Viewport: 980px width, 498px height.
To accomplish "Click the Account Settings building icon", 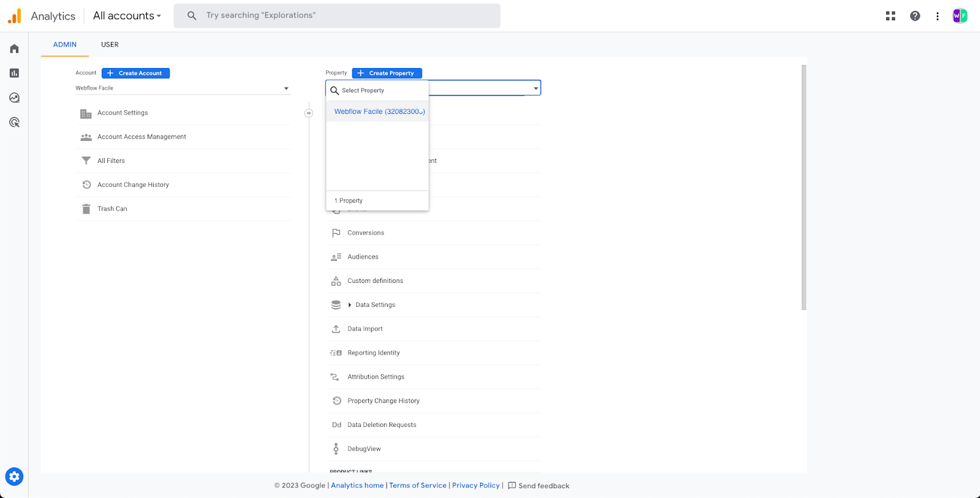I will pos(86,113).
